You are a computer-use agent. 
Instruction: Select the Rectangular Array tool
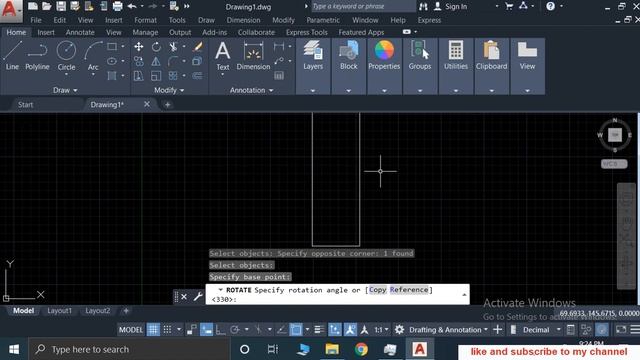click(173, 76)
